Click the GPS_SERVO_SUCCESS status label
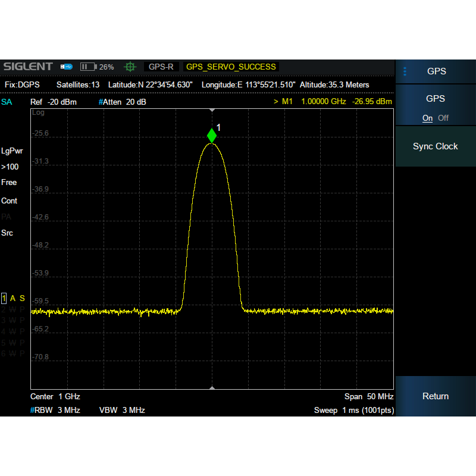 [x=231, y=67]
